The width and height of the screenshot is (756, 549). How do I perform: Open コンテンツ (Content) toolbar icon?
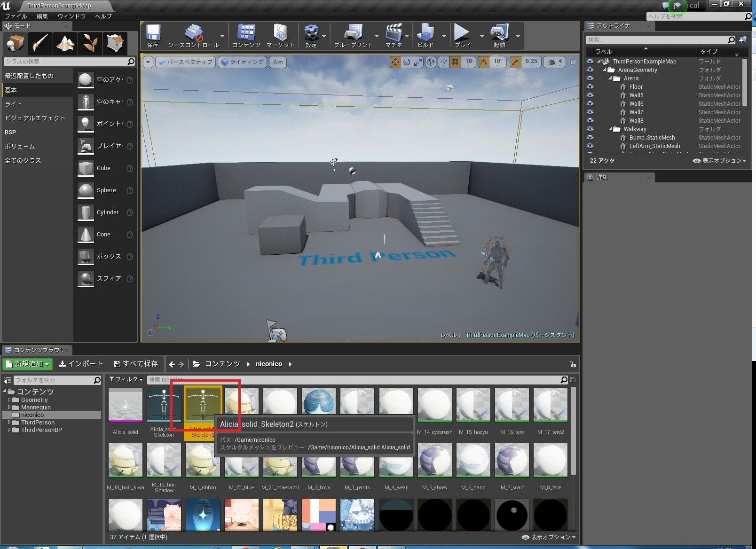tap(246, 36)
